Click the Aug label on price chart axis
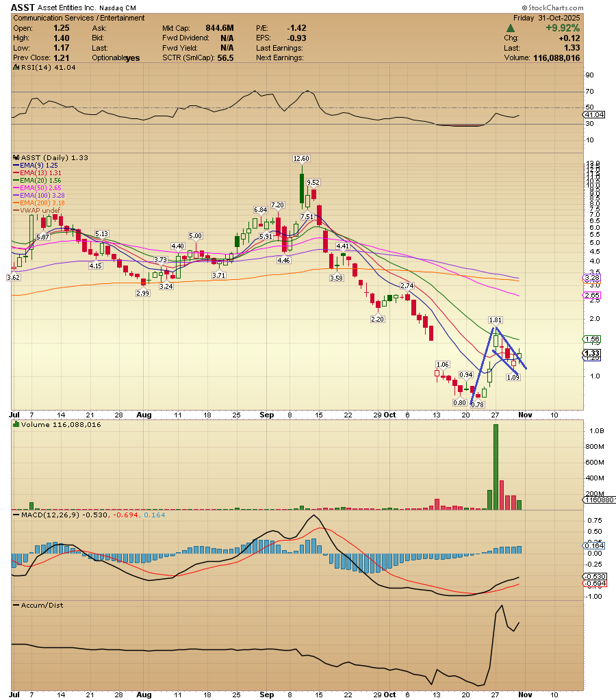The width and height of the screenshot is (616, 700). [144, 415]
